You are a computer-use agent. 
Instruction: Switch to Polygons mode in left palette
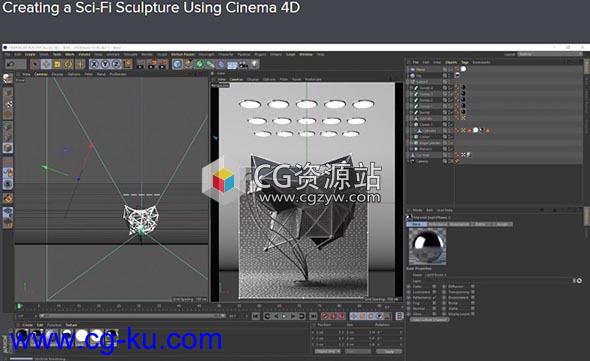(8, 148)
